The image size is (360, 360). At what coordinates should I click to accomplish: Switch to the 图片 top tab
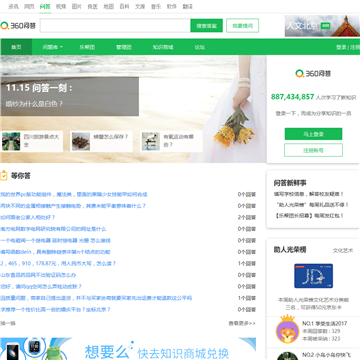point(77,6)
